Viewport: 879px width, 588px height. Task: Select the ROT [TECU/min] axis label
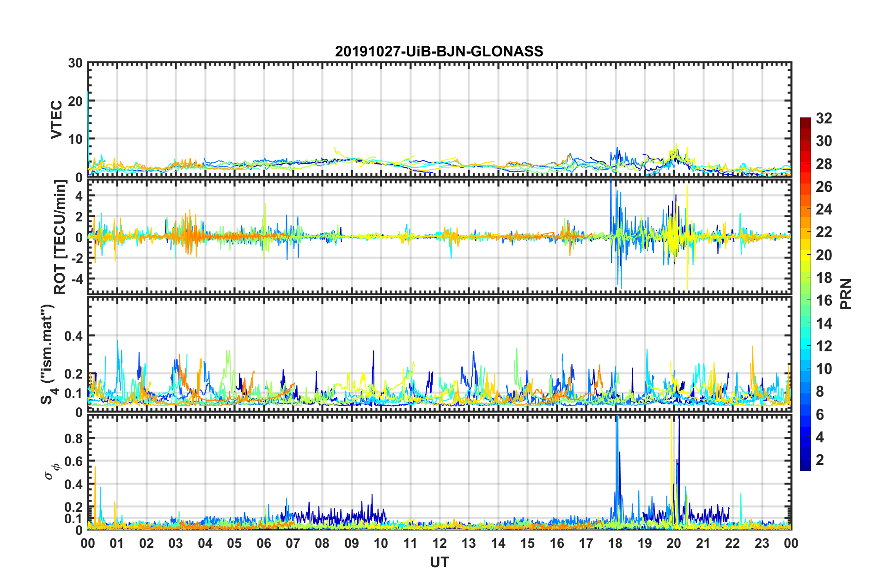(60, 237)
